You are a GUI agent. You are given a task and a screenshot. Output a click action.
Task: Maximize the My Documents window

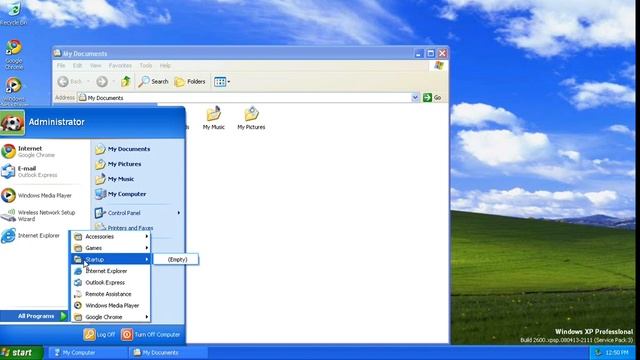point(431,53)
